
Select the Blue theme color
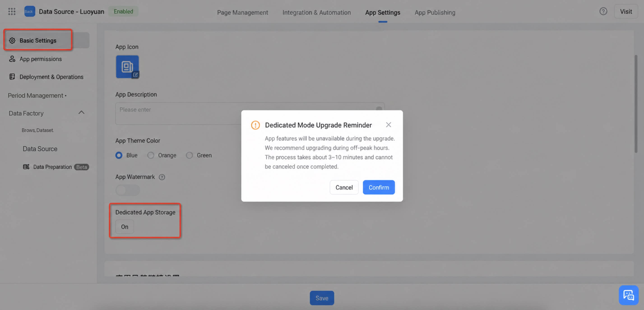tap(119, 155)
